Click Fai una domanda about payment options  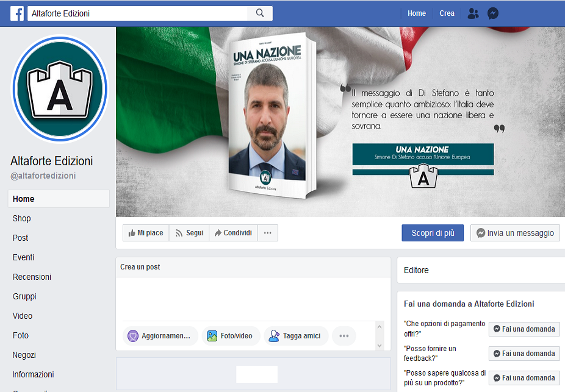tap(524, 329)
